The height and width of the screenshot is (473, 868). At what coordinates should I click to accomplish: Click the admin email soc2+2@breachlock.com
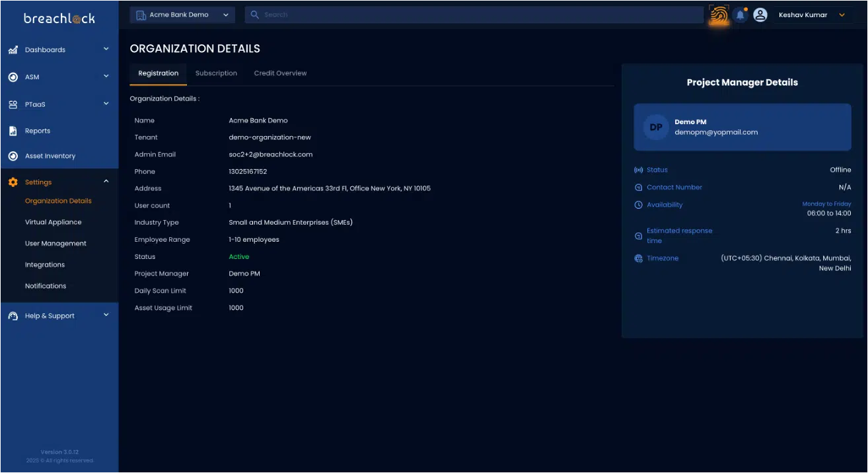[x=271, y=155]
